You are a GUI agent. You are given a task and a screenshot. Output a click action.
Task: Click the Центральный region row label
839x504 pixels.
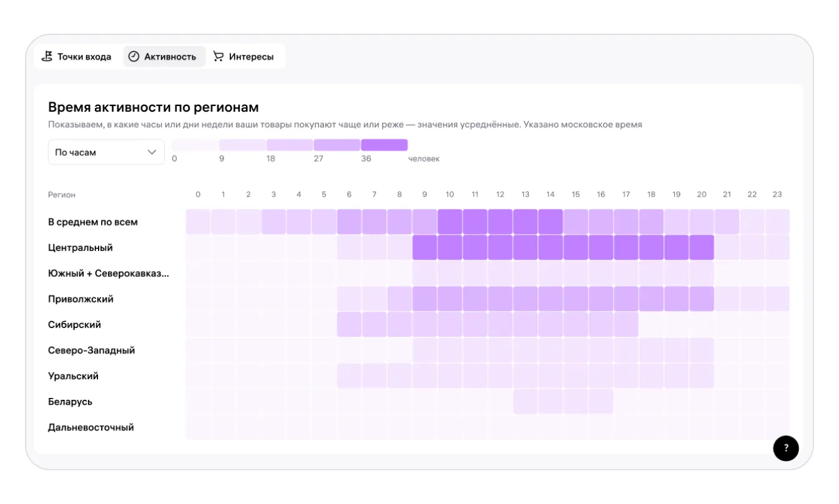pyautogui.click(x=81, y=248)
